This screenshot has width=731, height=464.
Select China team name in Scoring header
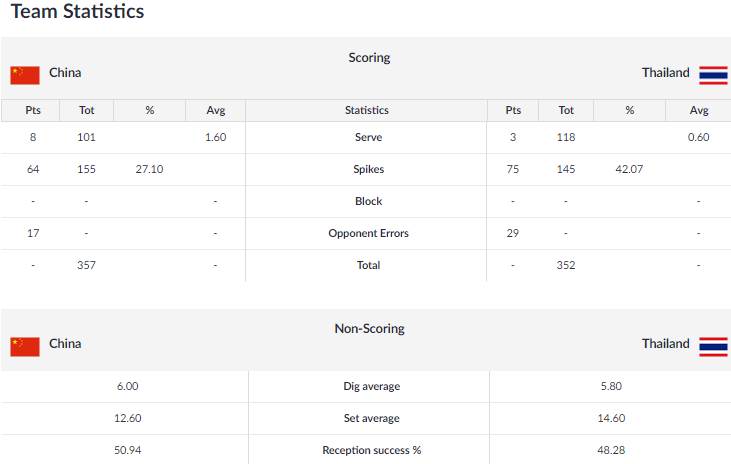(65, 73)
